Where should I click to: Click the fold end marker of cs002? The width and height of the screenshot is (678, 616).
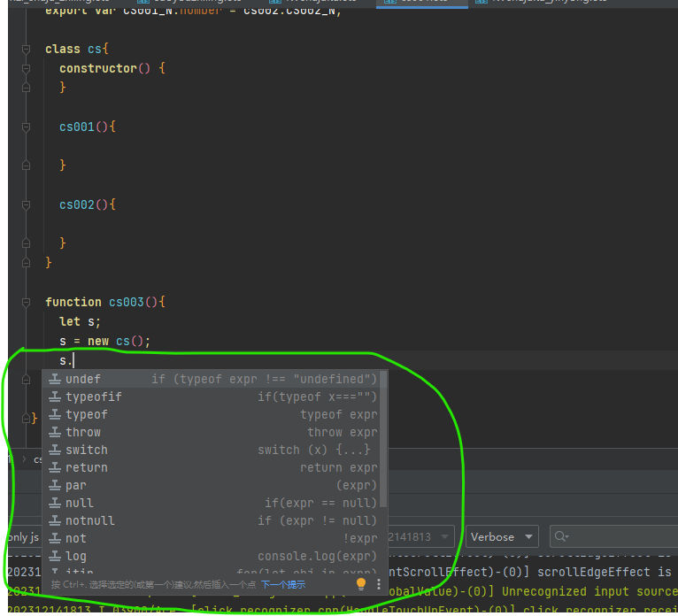pyautogui.click(x=26, y=243)
